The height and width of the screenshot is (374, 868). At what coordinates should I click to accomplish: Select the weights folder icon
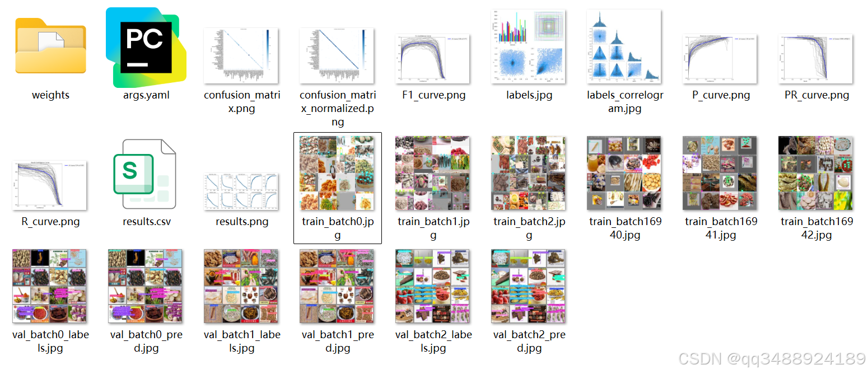point(50,45)
